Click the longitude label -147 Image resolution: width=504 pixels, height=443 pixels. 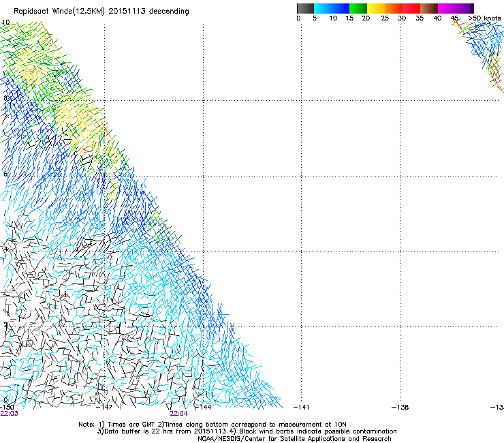coord(104,408)
